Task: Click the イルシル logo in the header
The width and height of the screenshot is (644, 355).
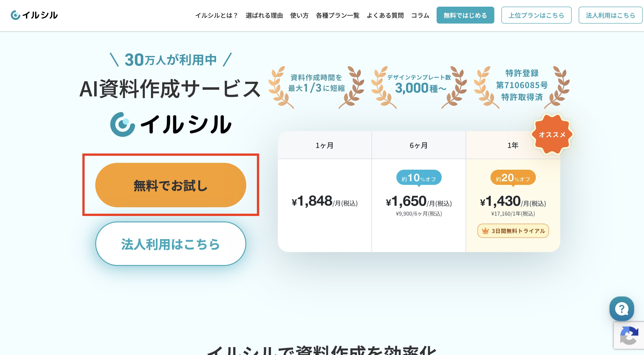Action: coord(34,15)
